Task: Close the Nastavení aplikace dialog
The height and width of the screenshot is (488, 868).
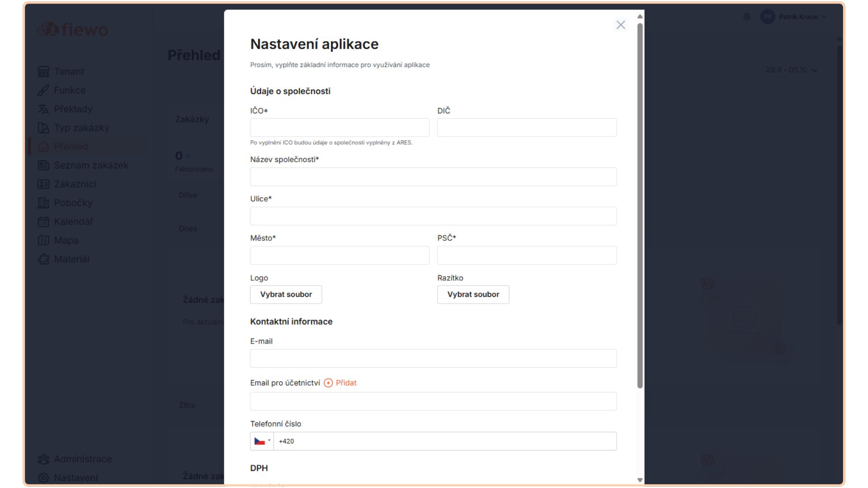Action: [621, 25]
